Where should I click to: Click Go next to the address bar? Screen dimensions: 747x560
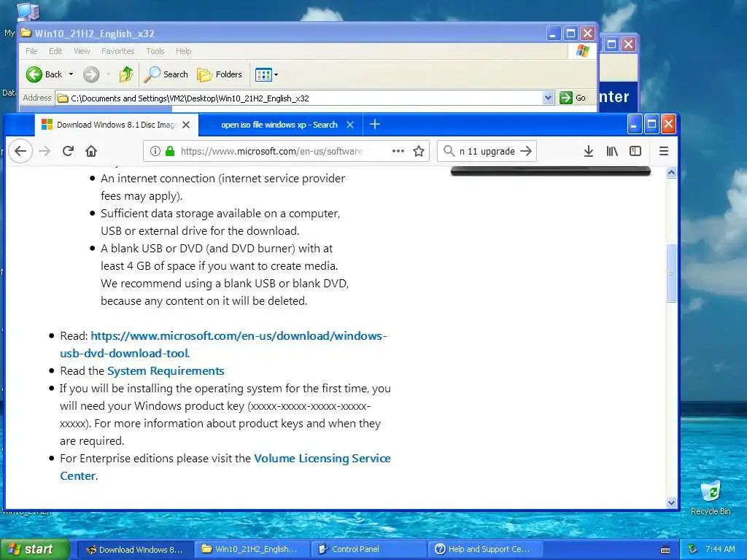pos(573,98)
